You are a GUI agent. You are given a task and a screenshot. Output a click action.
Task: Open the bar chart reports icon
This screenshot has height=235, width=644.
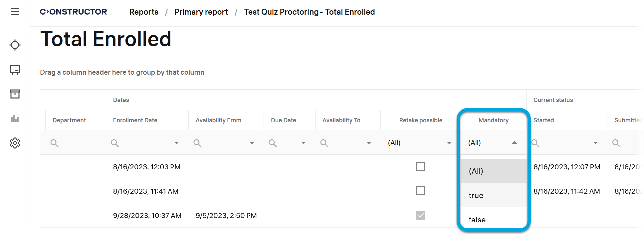(15, 119)
